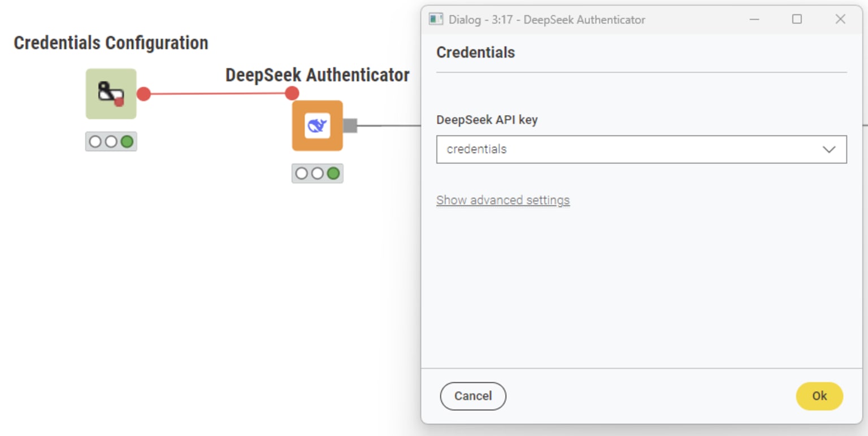Viewport: 868px width, 436px height.
Task: Click the Credentials section heading in the dialog
Action: click(475, 53)
